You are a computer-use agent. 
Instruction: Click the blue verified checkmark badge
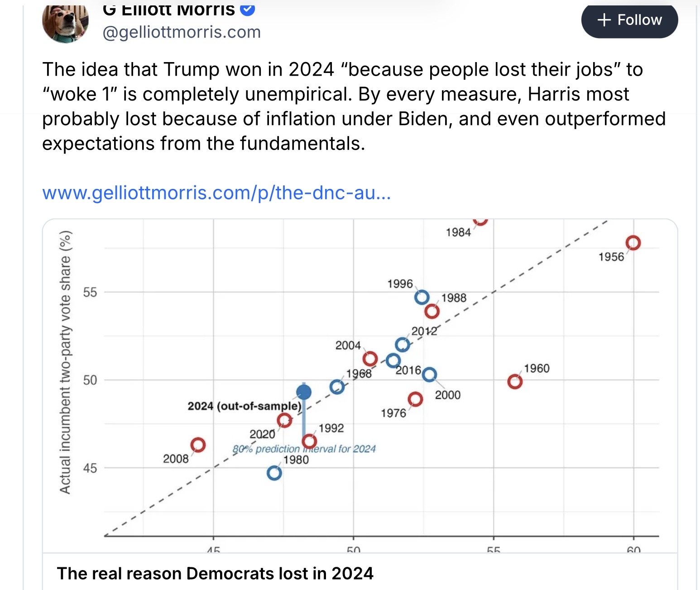247,9
